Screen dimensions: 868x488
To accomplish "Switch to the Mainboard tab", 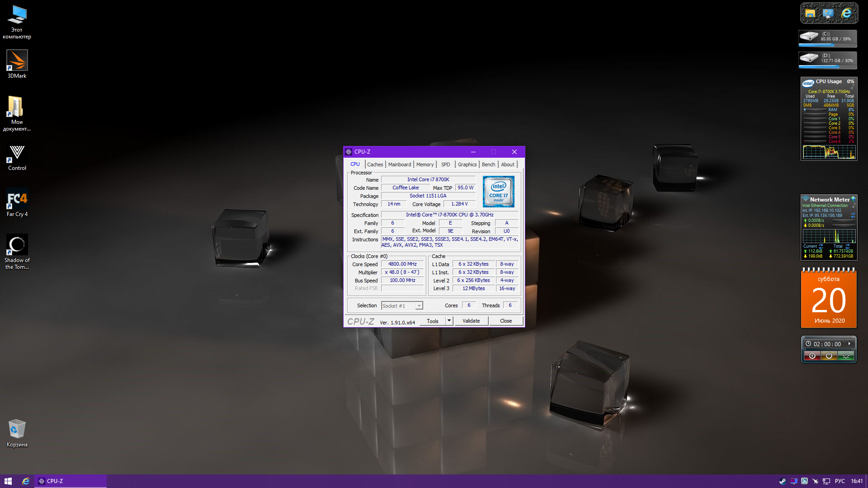I will coord(400,164).
